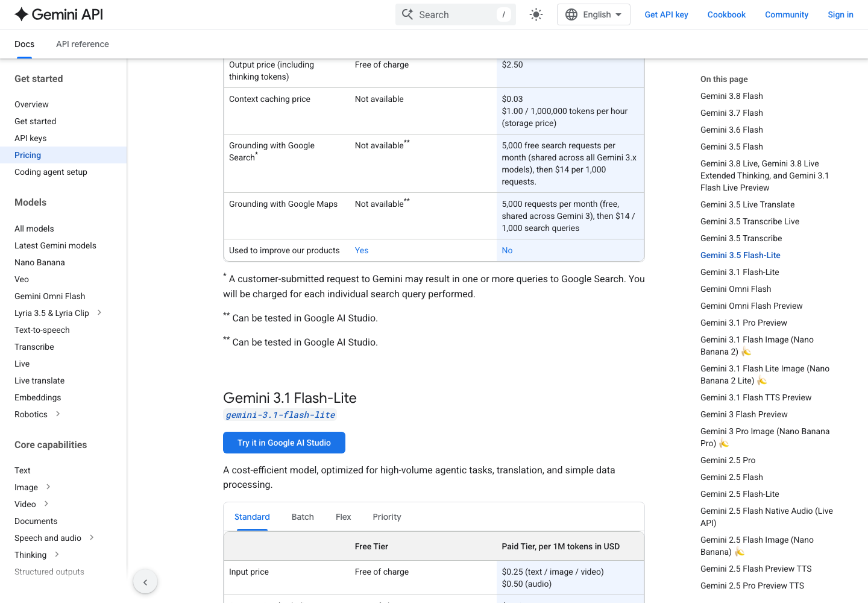
Task: Open Latest Gemini models page
Action: (55, 245)
